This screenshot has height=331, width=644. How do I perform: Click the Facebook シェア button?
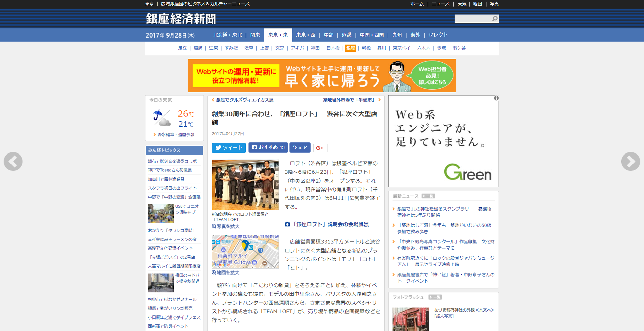300,148
